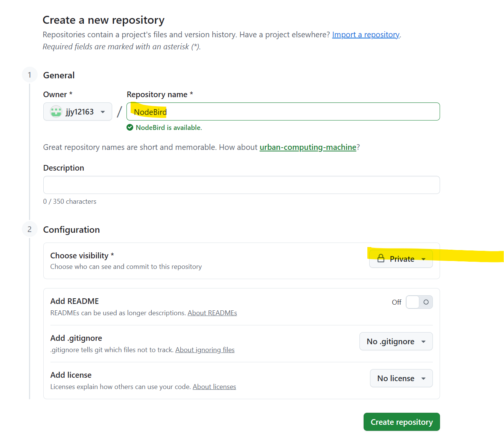This screenshot has height=441, width=504.
Task: Open the No license dropdown
Action: coord(401,378)
